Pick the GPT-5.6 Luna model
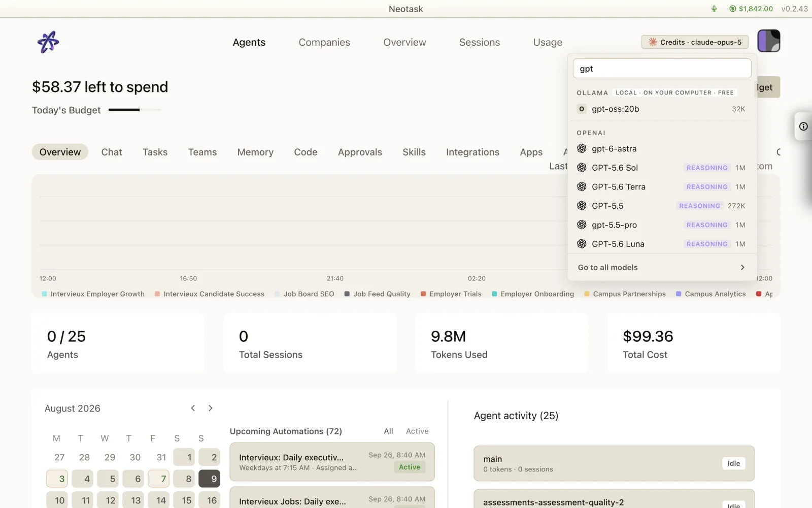812x508 pixels. tap(662, 244)
